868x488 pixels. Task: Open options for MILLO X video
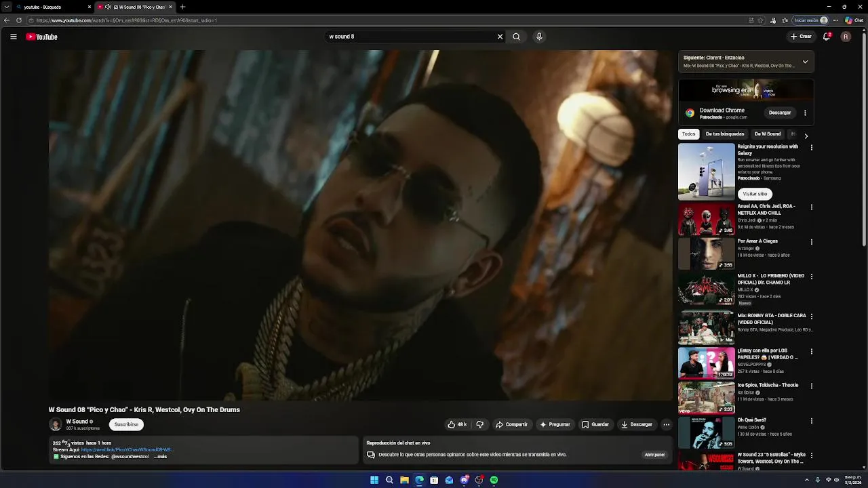point(811,277)
